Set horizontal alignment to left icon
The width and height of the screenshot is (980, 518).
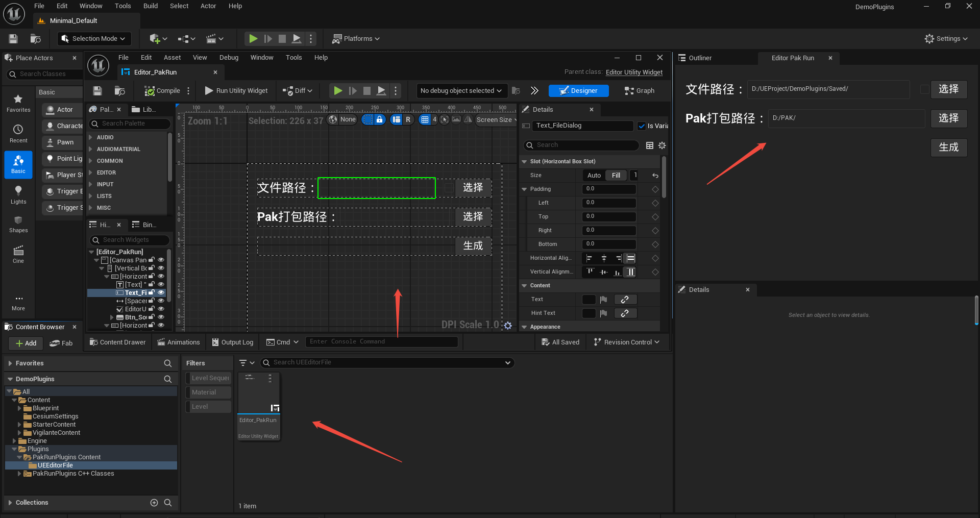point(589,258)
